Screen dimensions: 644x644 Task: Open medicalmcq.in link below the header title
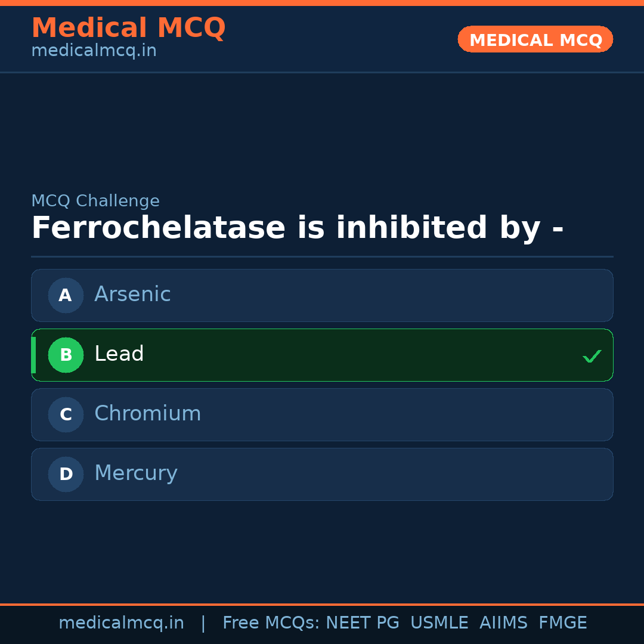tap(94, 51)
